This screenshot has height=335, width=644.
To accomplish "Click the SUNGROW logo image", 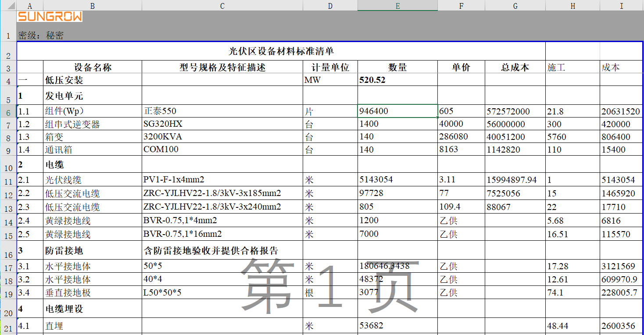I will [50, 17].
